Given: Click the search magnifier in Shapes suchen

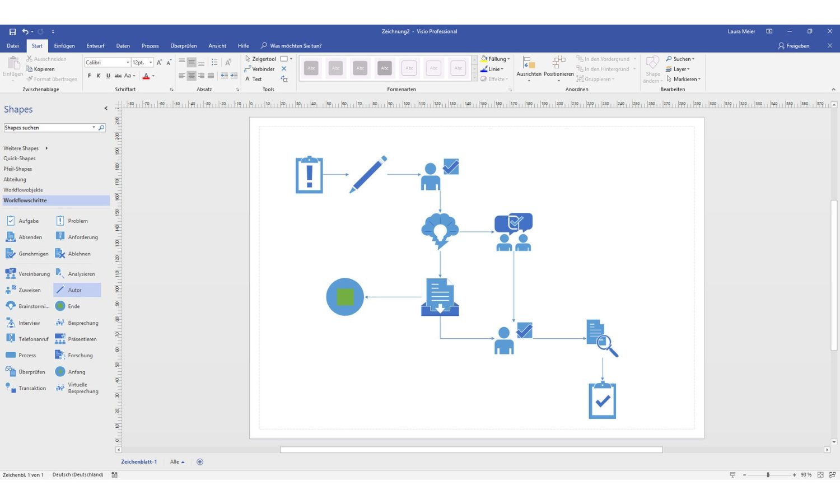Looking at the screenshot, I should point(101,128).
